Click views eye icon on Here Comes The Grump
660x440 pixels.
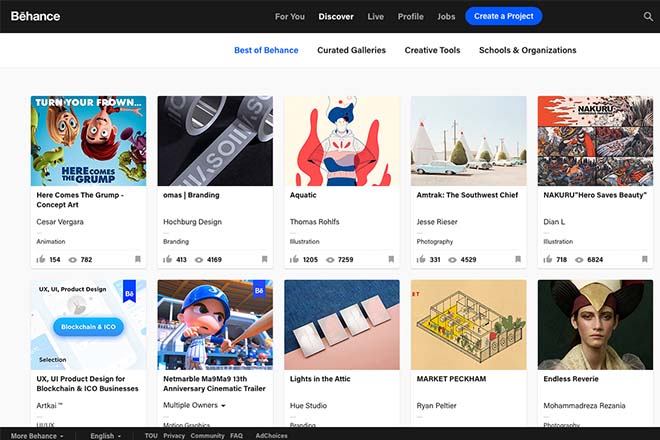click(x=72, y=260)
